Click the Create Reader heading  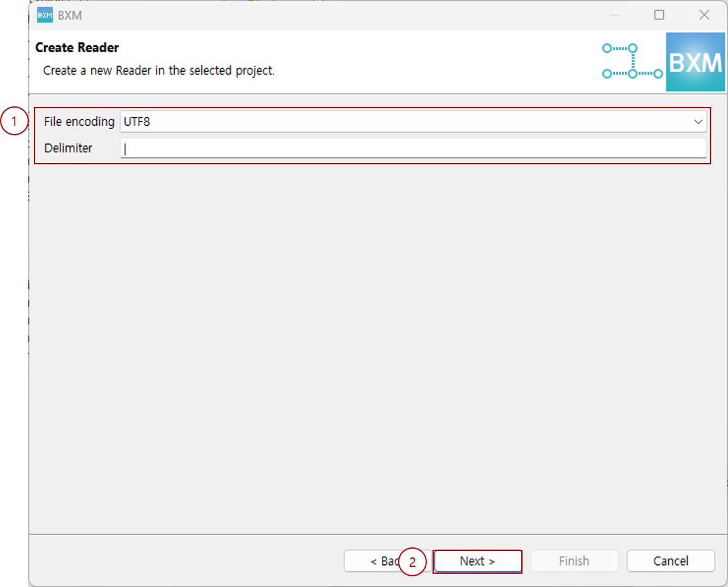coord(77,48)
